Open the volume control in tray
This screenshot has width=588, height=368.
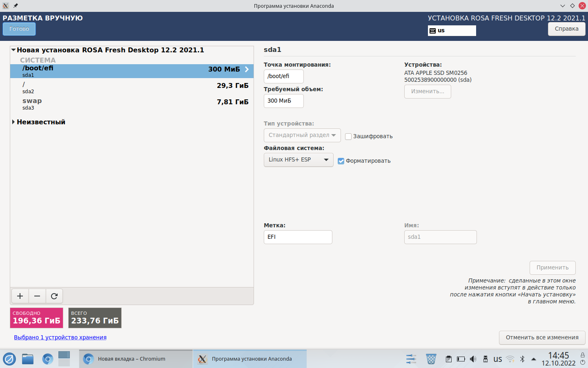point(473,359)
